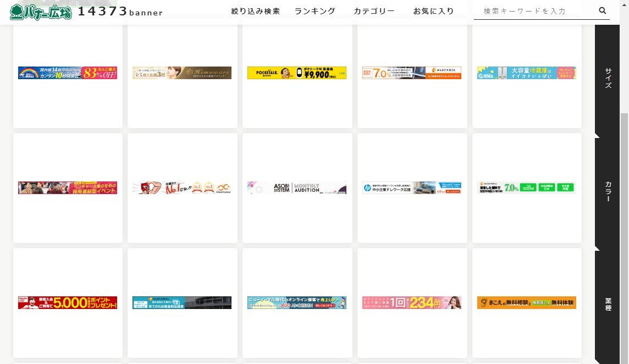629x364 pixels.
Task: Open the 採用直結型イベント banner
Action: [68, 188]
